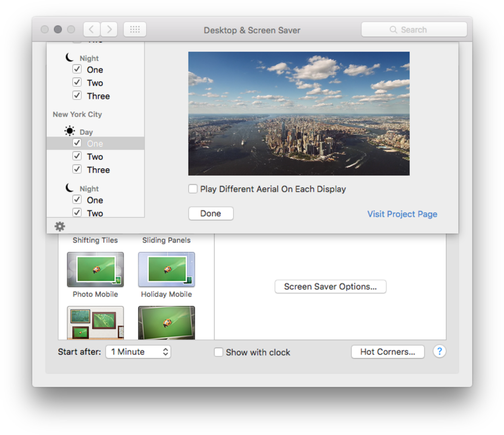Click the back navigation arrow

pyautogui.click(x=91, y=29)
